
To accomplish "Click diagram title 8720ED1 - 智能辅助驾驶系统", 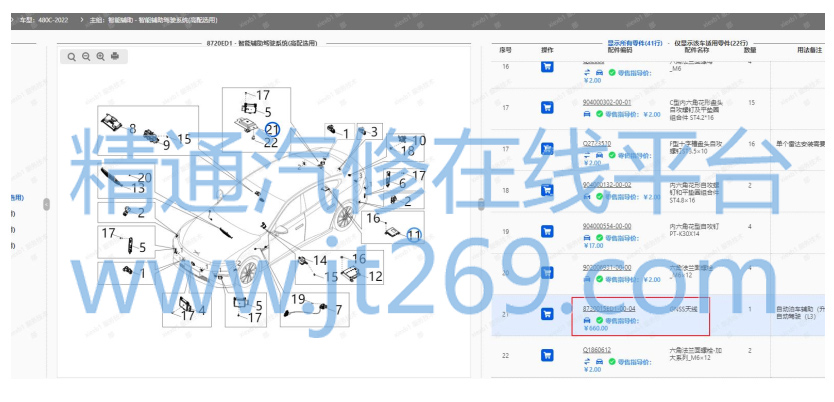I will click(x=262, y=43).
